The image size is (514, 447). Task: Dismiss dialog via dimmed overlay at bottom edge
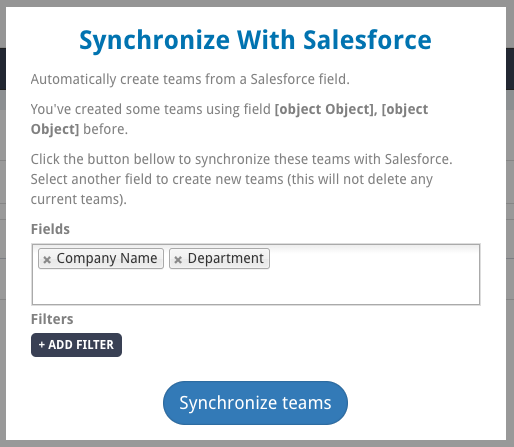pyautogui.click(x=257, y=444)
